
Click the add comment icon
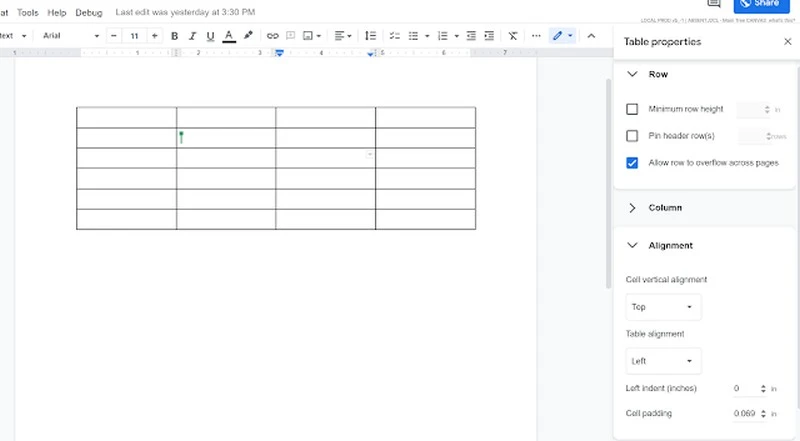[x=290, y=36]
